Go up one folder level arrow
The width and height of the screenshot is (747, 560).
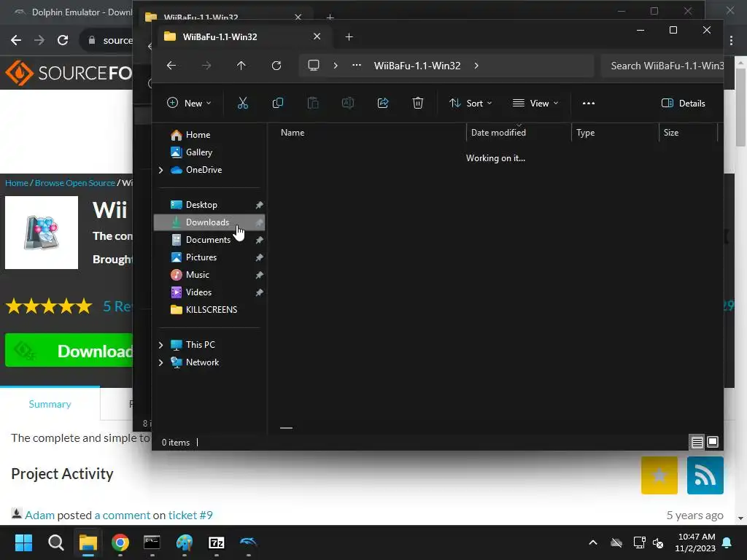pyautogui.click(x=241, y=65)
